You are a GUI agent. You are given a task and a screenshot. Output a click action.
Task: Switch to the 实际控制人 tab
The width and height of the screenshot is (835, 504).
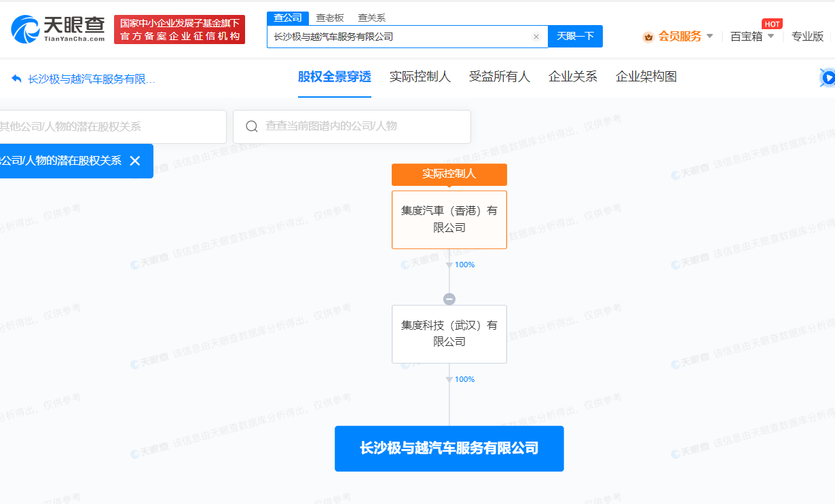tap(420, 77)
